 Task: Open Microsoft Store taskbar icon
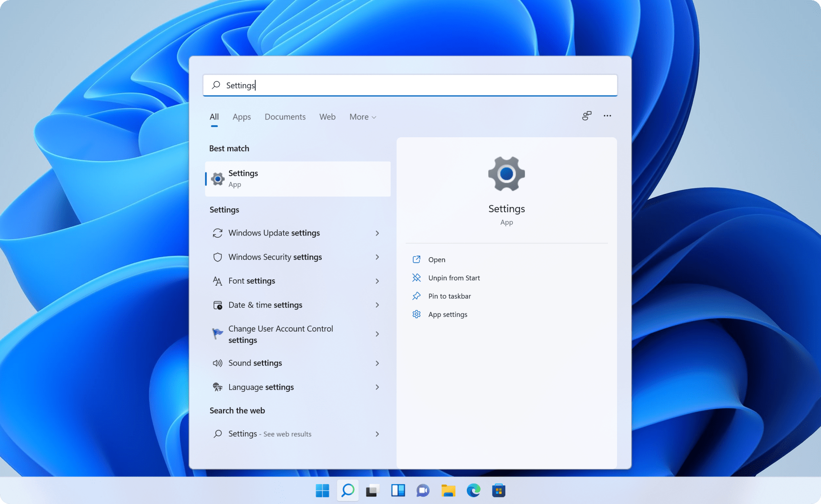(498, 491)
